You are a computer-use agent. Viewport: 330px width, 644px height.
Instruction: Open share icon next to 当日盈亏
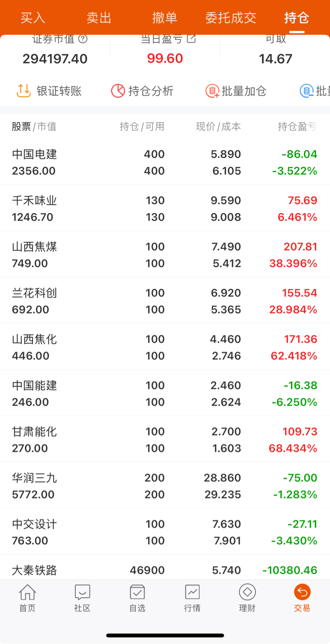pyautogui.click(x=191, y=39)
